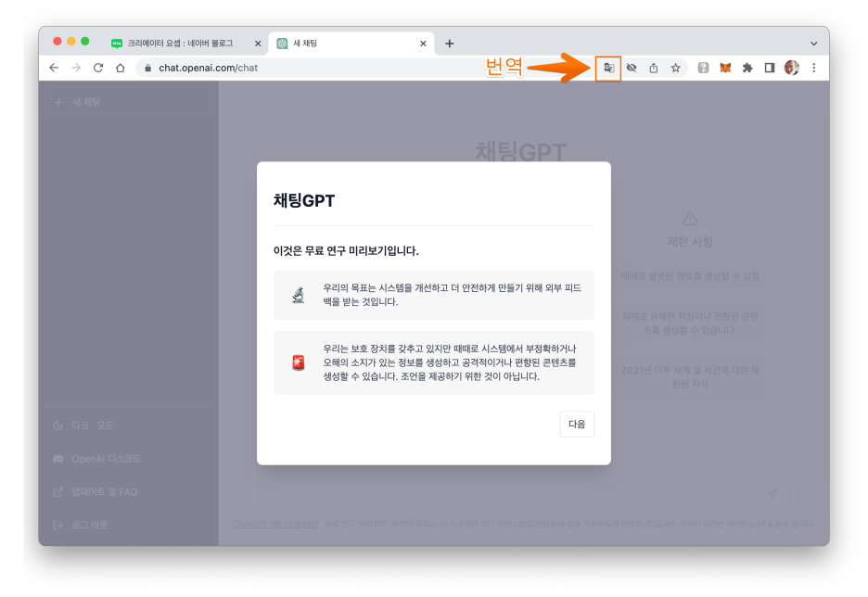Image resolution: width=868 pixels, height=597 pixels.
Task: Expand the tab search chevron
Action: [814, 44]
